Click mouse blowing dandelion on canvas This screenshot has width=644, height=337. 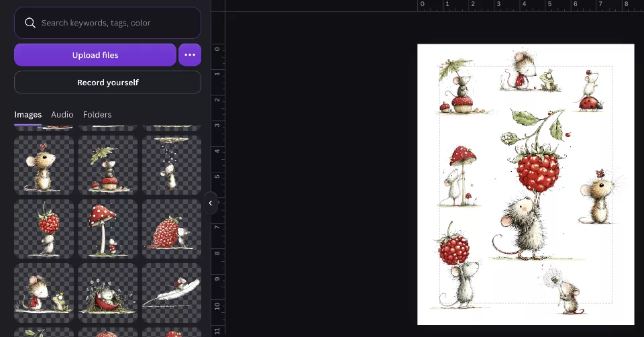[x=563, y=290]
